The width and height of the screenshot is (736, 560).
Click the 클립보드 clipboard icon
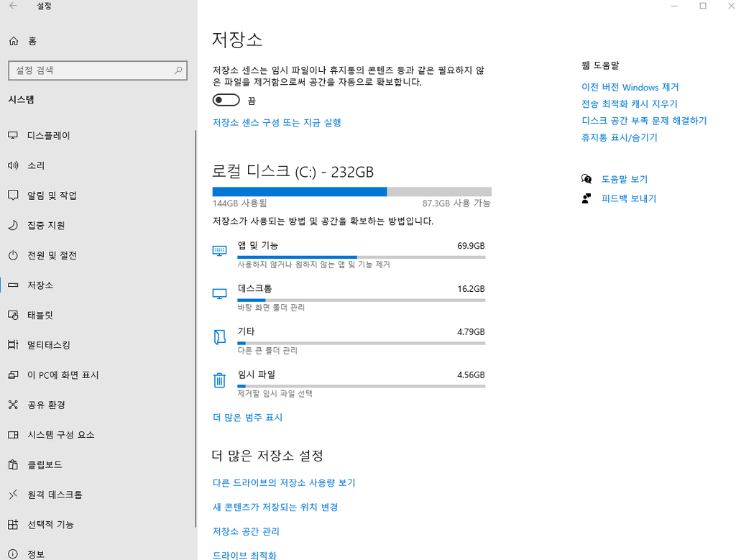(x=13, y=464)
